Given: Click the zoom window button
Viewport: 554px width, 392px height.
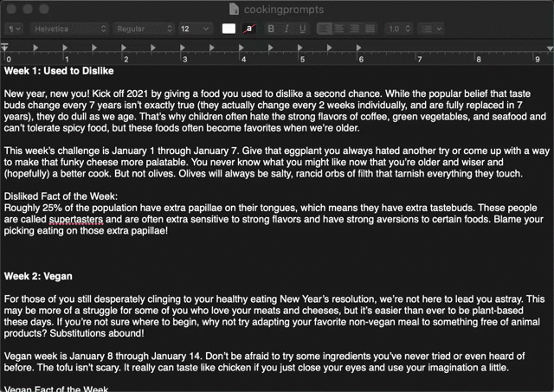Looking at the screenshot, I should coord(44,9).
